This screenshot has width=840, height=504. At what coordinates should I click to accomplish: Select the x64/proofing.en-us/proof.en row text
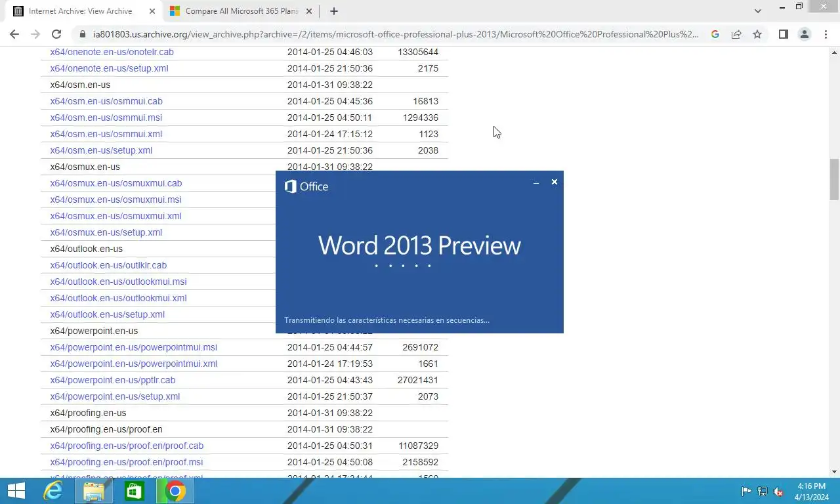pyautogui.click(x=106, y=429)
